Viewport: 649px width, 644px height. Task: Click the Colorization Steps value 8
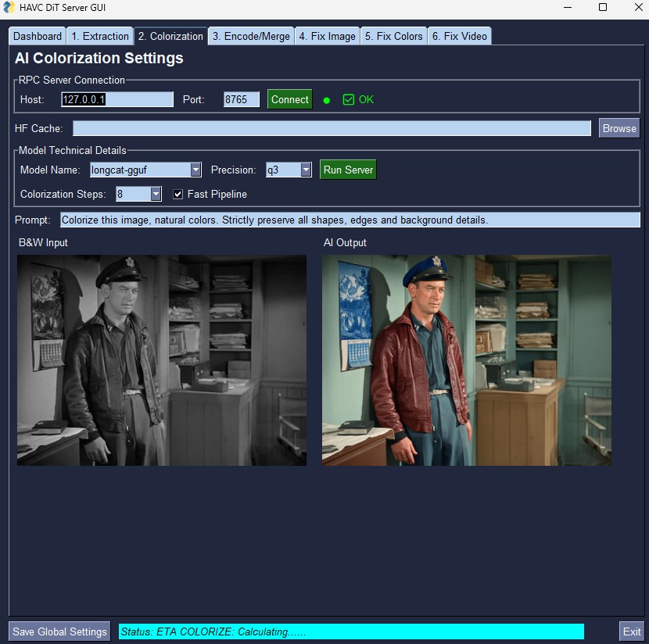tap(133, 194)
